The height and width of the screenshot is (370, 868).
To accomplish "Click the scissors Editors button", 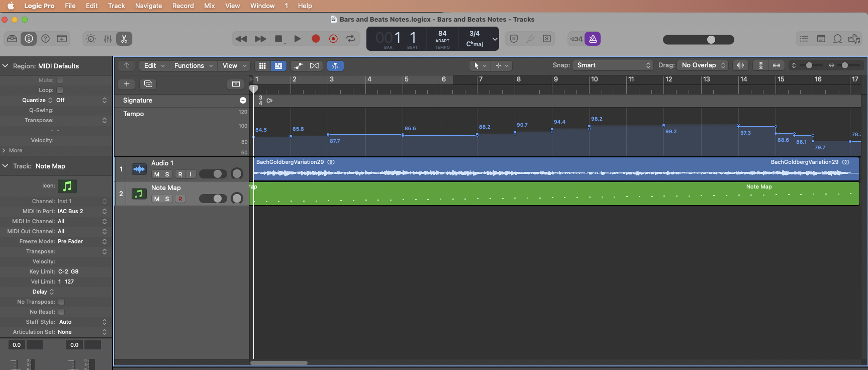I will (x=124, y=39).
